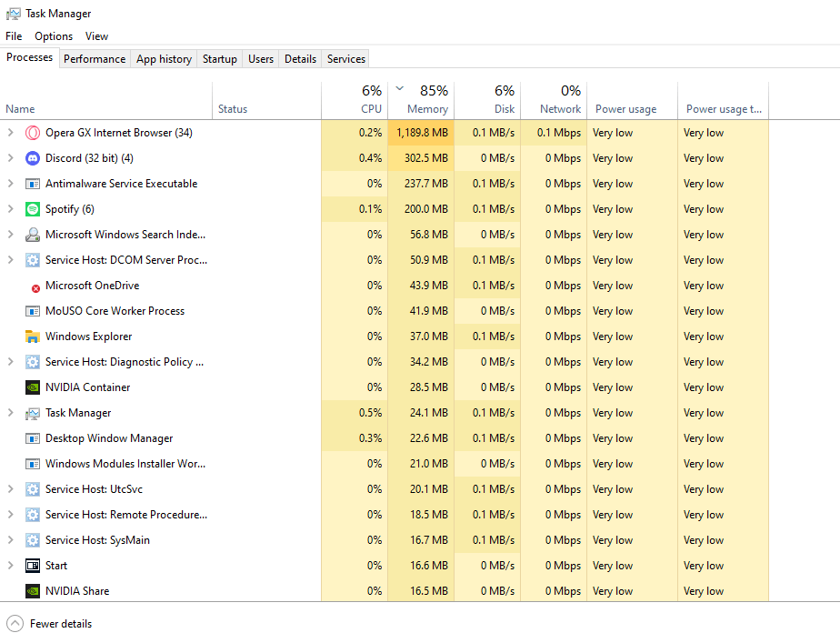Open the Options menu
The width and height of the screenshot is (840, 643).
pos(53,35)
